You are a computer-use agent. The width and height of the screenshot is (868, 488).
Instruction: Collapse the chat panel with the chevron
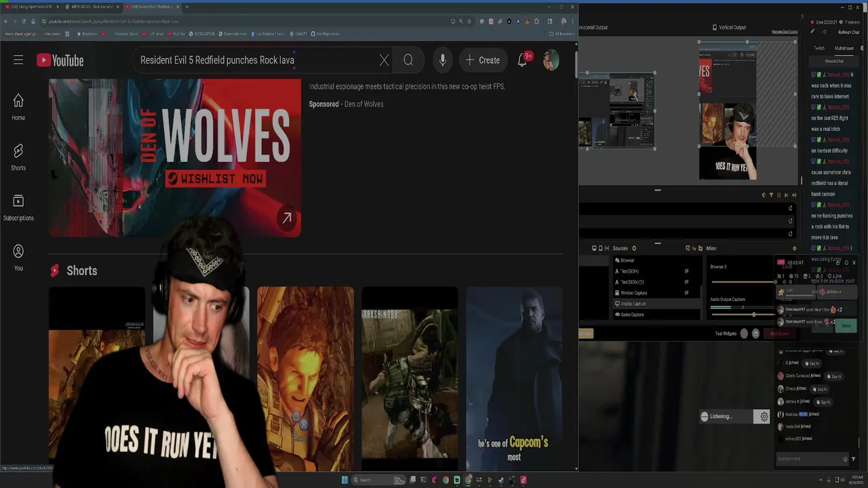pyautogui.click(x=802, y=17)
